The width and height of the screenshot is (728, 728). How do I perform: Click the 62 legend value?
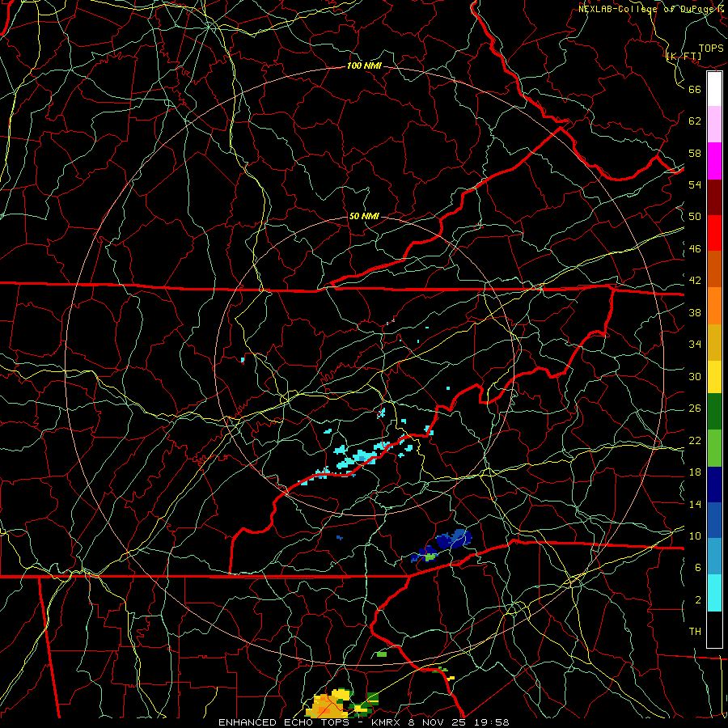click(695, 121)
